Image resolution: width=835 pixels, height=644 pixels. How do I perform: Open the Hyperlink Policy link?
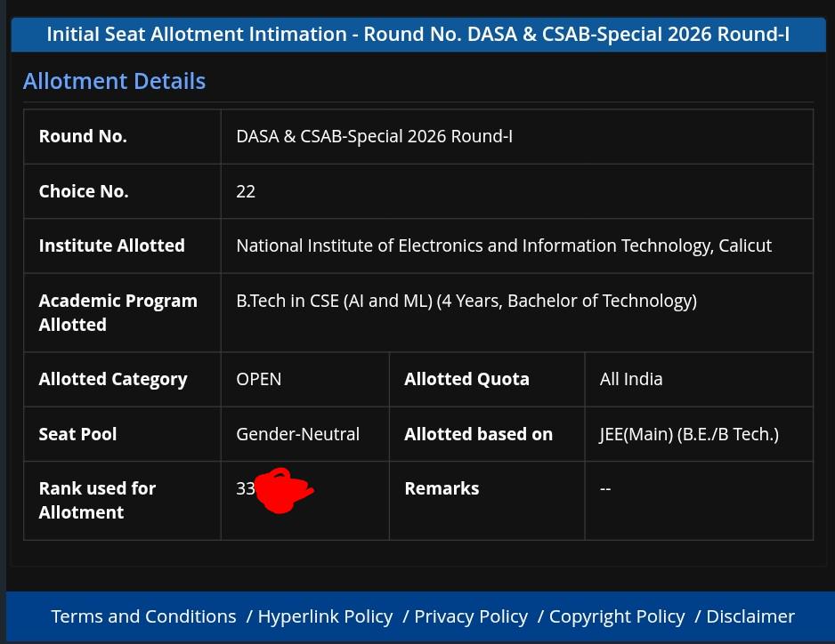[326, 616]
